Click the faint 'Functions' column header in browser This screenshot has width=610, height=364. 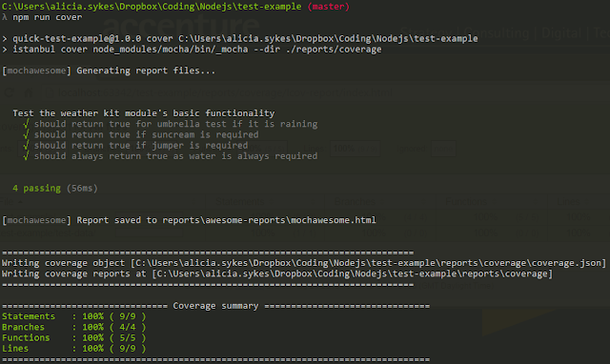click(466, 202)
